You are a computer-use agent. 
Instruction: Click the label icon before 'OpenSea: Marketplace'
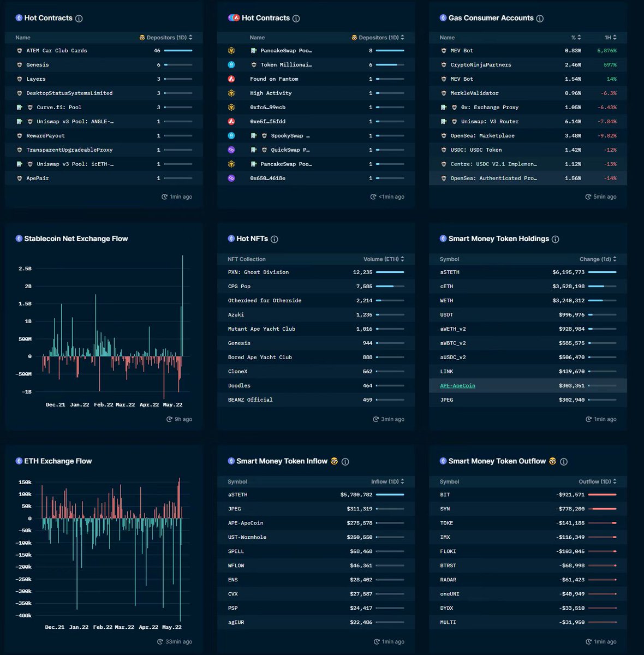click(444, 135)
